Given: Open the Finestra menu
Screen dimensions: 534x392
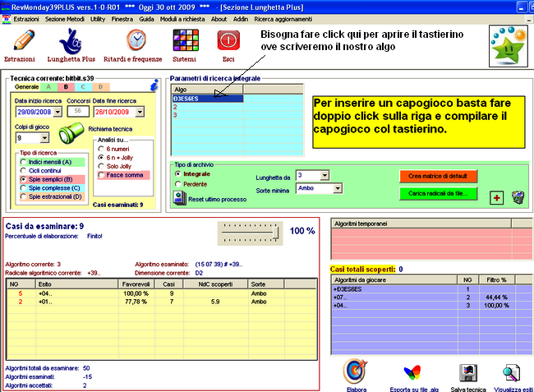Looking at the screenshot, I should pos(122,19).
